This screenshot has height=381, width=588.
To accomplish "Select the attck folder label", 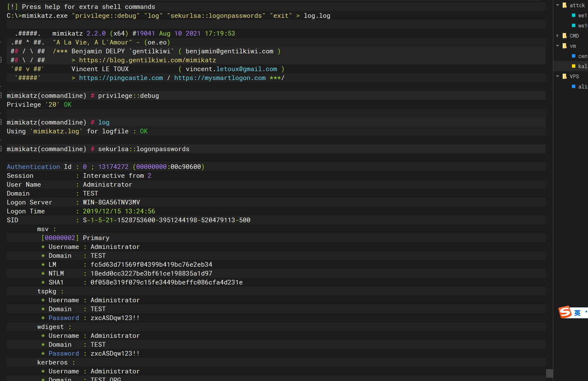I will coord(577,5).
